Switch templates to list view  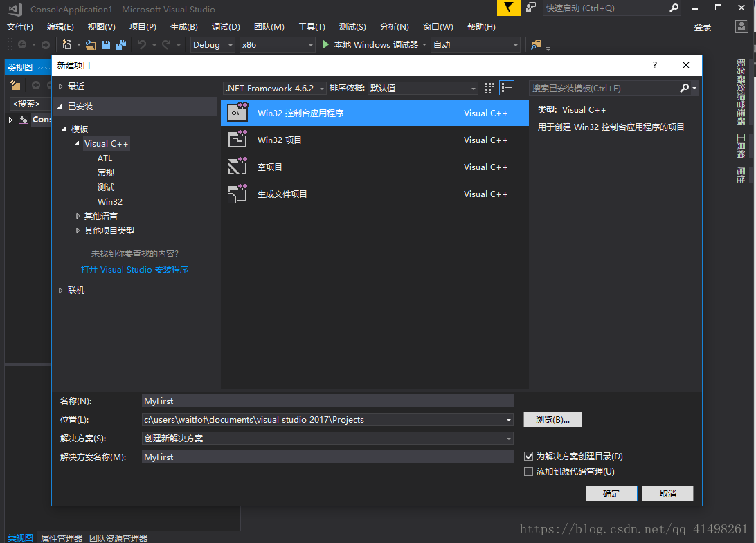(507, 88)
